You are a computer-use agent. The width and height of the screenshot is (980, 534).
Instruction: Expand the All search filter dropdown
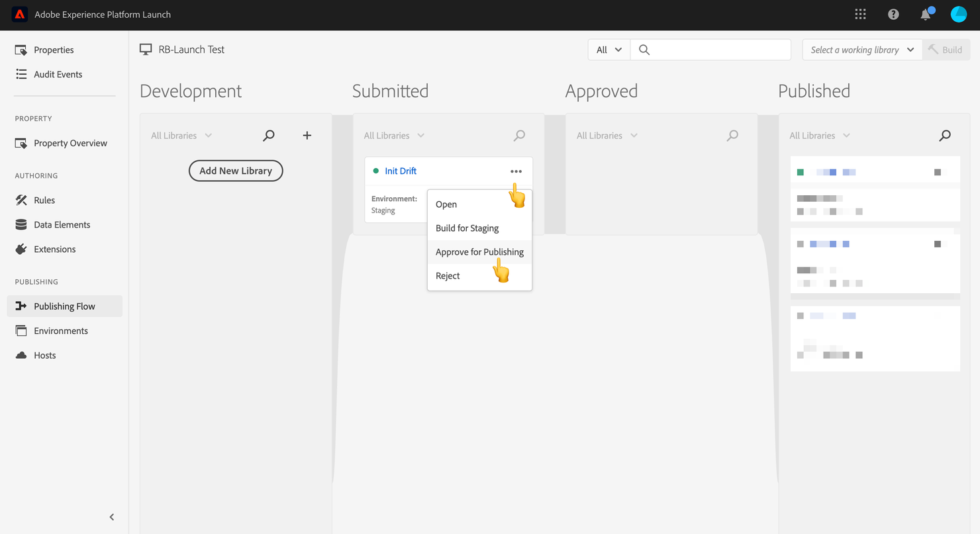click(x=609, y=50)
